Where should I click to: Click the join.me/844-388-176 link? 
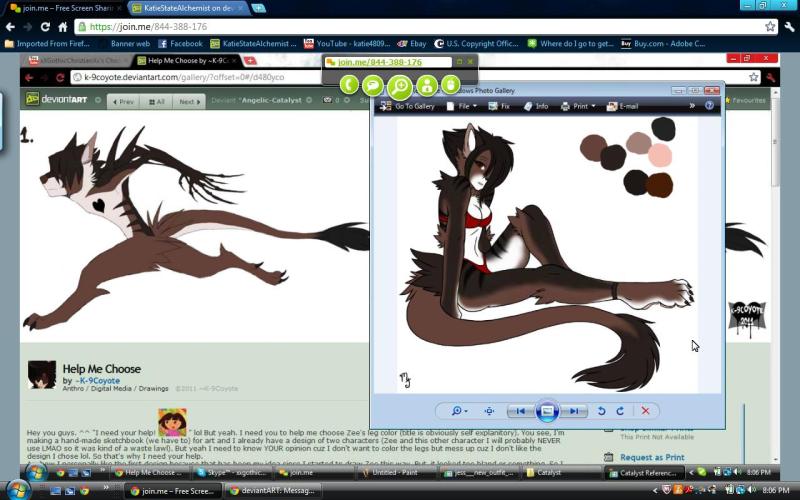click(380, 62)
